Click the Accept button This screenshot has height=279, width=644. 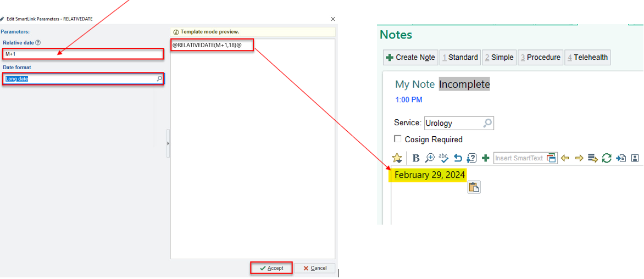pyautogui.click(x=271, y=268)
